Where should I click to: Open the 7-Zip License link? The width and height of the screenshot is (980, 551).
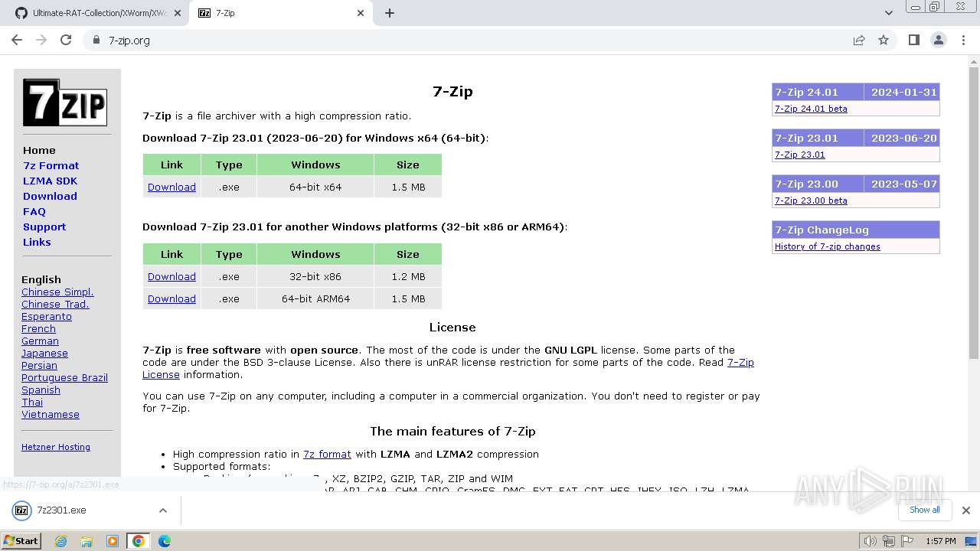click(x=740, y=363)
